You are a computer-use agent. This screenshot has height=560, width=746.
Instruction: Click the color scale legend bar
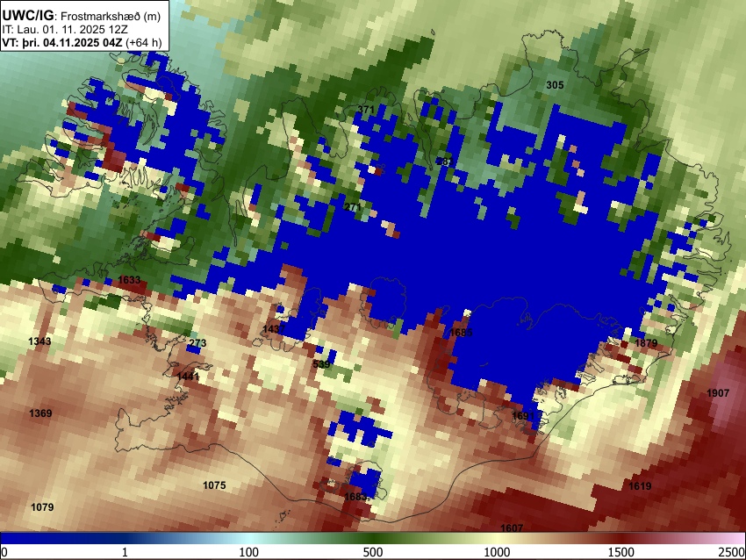(373, 539)
